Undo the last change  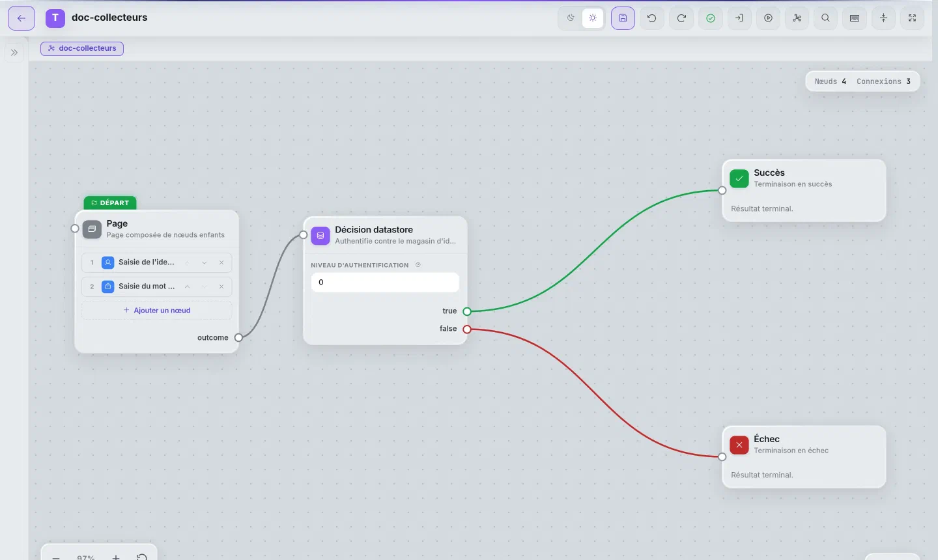click(652, 18)
